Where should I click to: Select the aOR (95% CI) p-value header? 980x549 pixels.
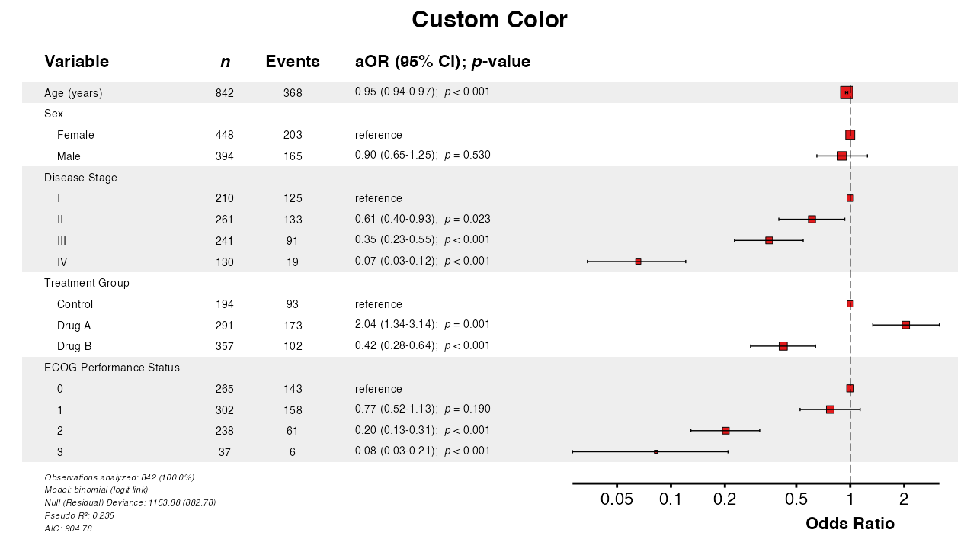pyautogui.click(x=442, y=62)
